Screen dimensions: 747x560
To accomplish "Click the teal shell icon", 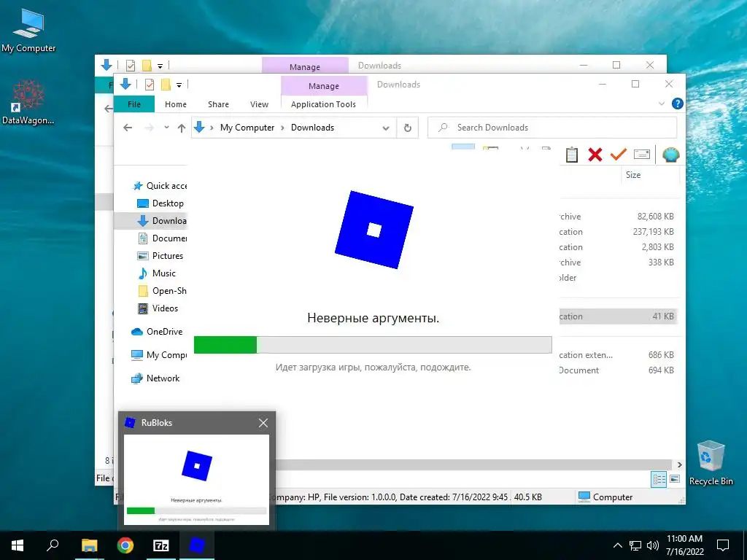I will coord(670,155).
